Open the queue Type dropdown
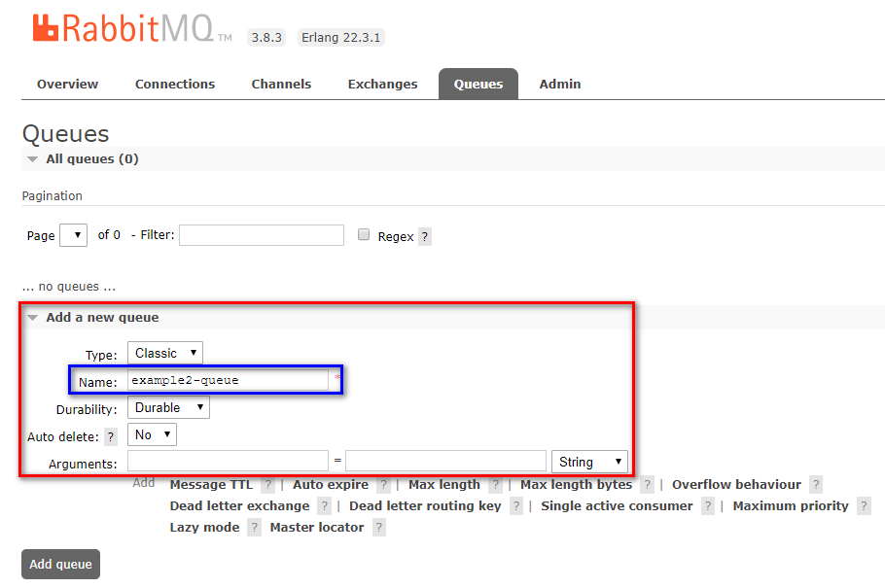Viewport: 885px width, 588px height. [x=165, y=353]
